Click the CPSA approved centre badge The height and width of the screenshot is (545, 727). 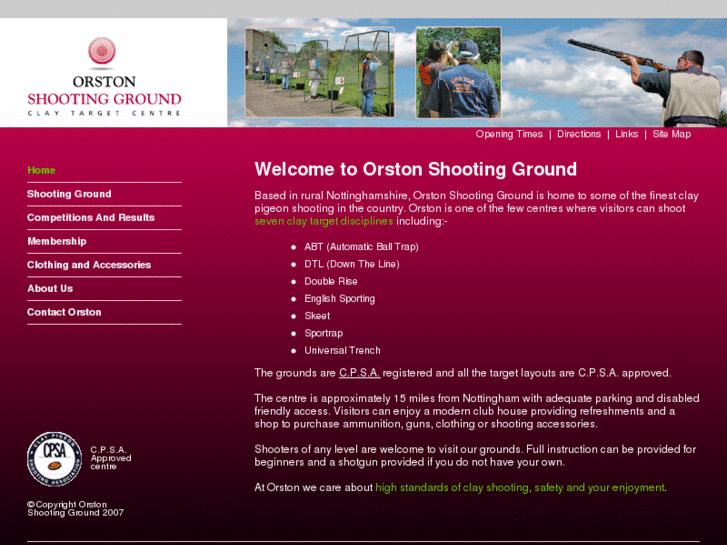[54, 459]
